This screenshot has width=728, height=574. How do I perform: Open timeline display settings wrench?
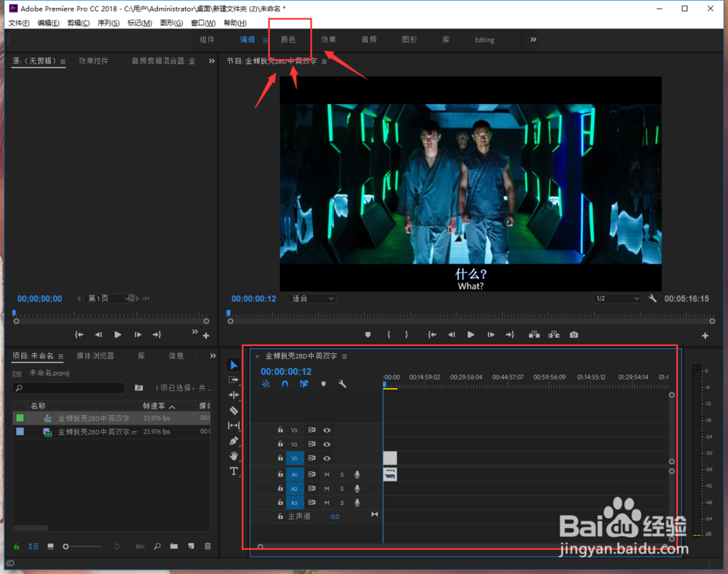(x=342, y=384)
